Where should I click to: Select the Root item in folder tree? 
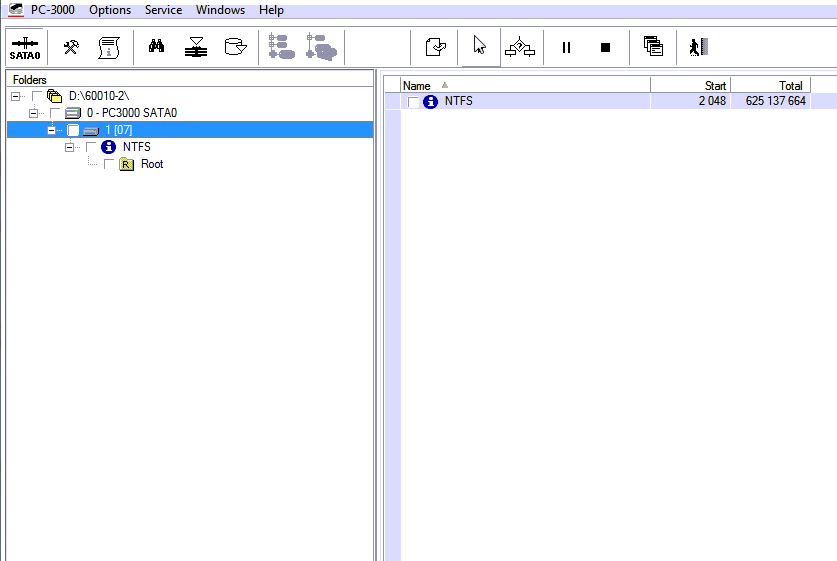152,164
